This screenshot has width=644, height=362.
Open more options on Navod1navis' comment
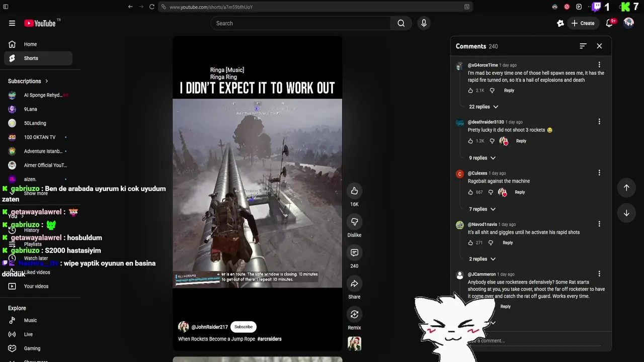[x=599, y=224]
